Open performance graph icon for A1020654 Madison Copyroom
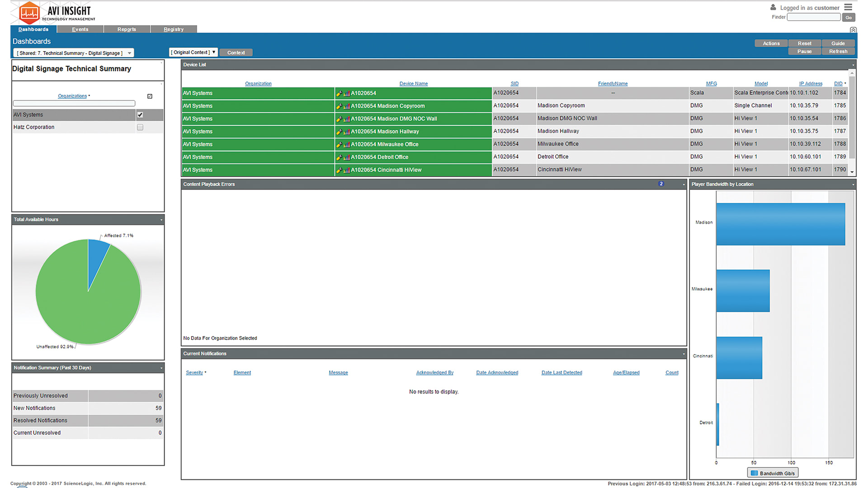 [347, 106]
